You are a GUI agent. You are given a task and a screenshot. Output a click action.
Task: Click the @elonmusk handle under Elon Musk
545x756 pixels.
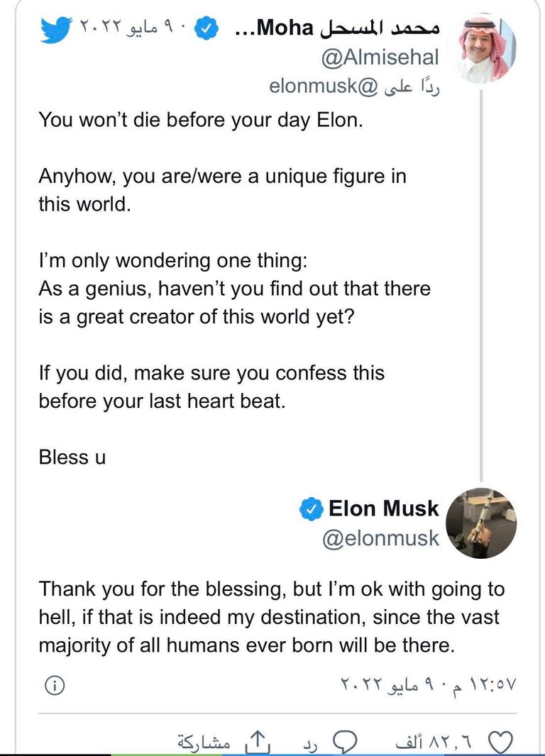[380, 538]
